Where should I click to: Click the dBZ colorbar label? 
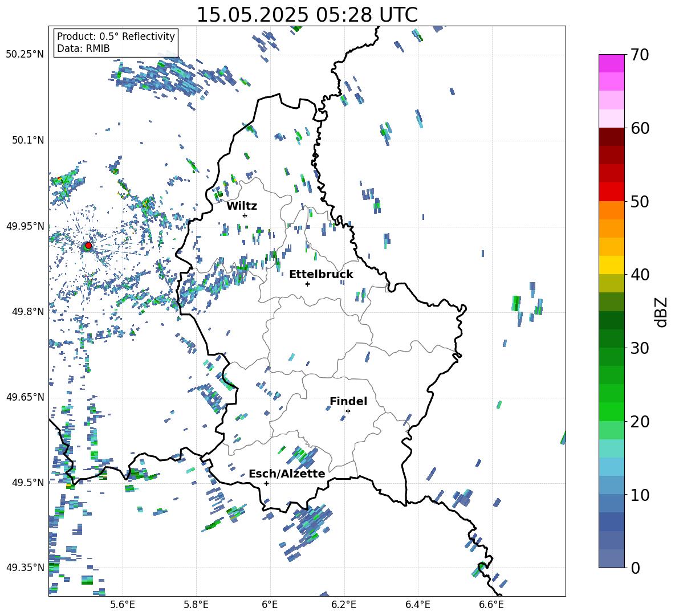pyautogui.click(x=662, y=312)
